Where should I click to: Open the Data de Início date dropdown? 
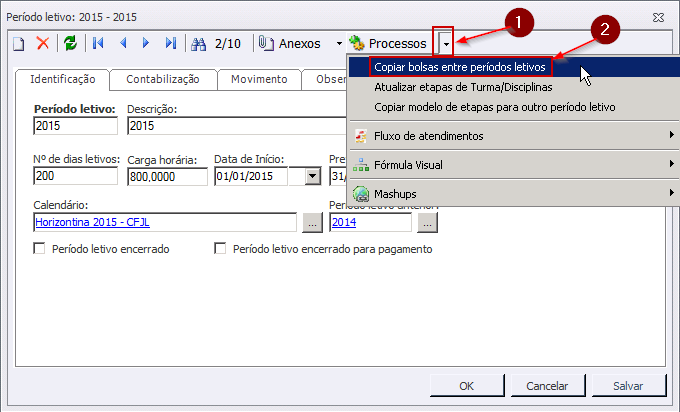[312, 176]
